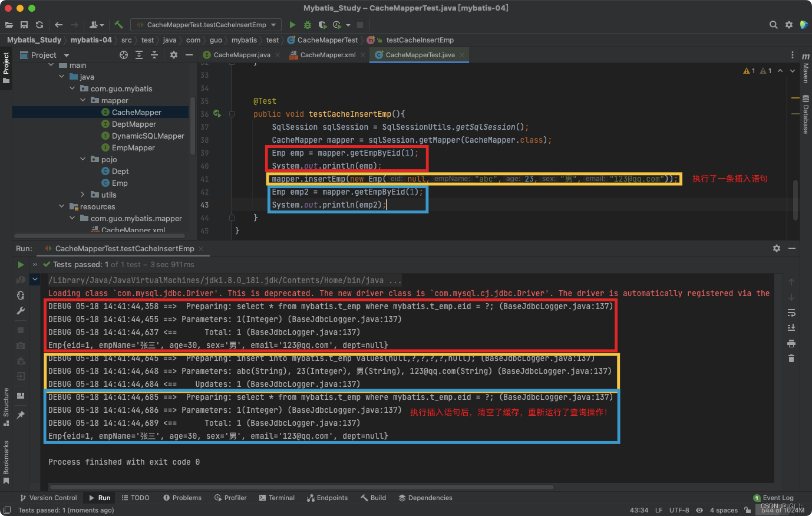
Task: Rerun tests with the Run panel play icon
Action: 21,265
